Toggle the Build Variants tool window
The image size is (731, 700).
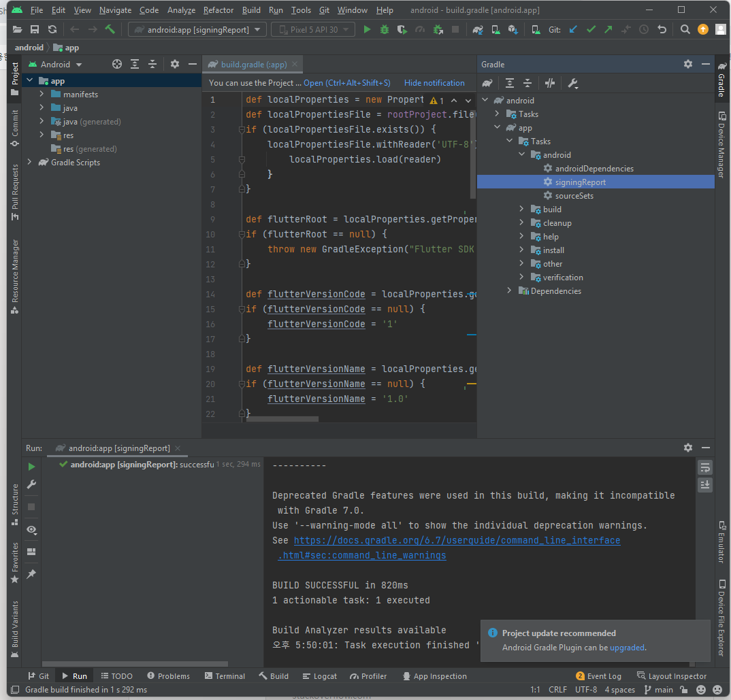15,629
